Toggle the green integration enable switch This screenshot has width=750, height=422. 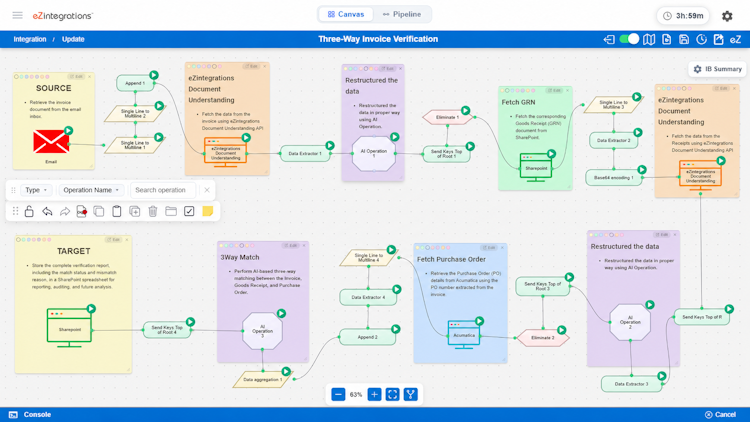pyautogui.click(x=629, y=39)
